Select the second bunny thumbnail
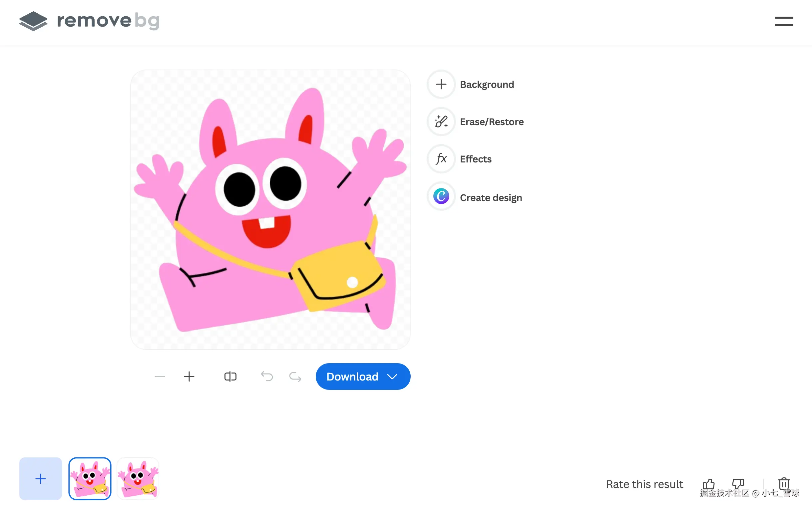812x510 pixels. coord(138,479)
